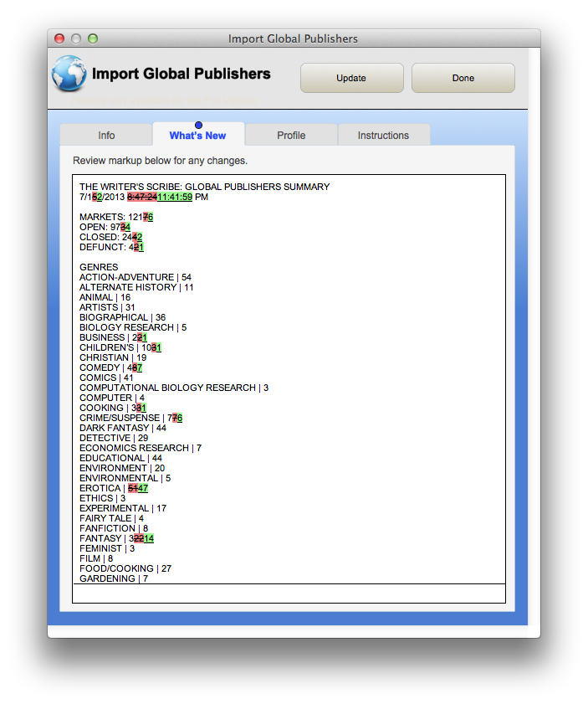588x704 pixels.
Task: Click the DETECTIVE | 29 row
Action: click(114, 438)
